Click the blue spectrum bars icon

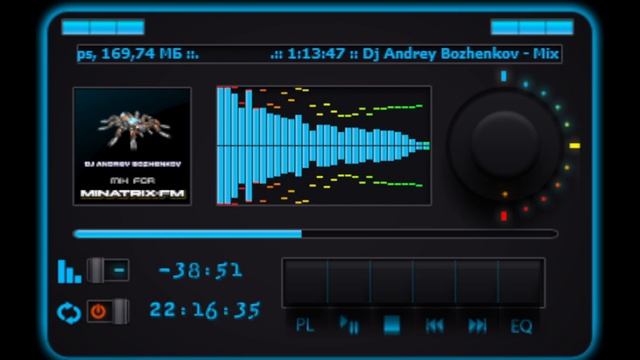69,271
